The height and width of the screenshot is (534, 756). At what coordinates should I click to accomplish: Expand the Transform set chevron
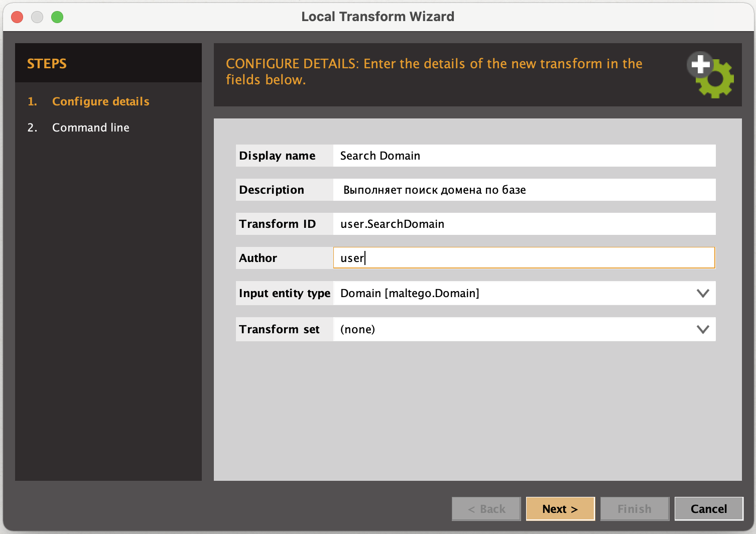703,329
